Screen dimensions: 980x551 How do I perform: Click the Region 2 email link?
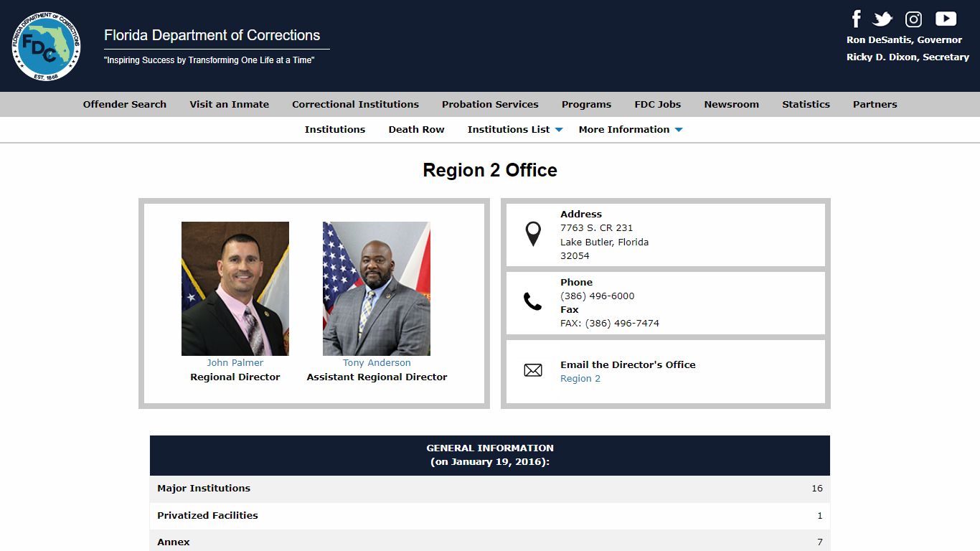[580, 378]
